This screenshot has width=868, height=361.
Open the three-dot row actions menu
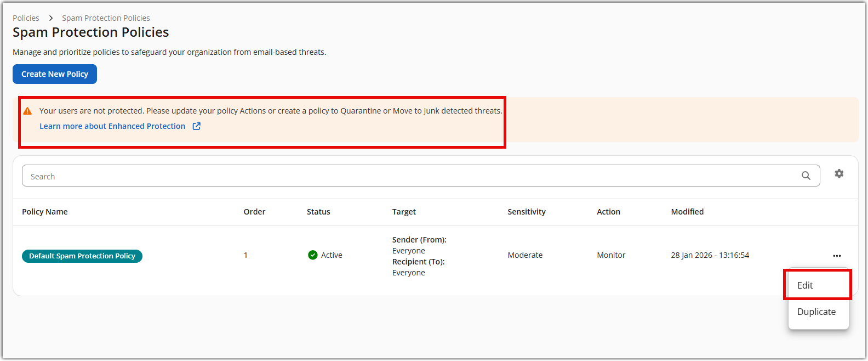click(x=837, y=256)
